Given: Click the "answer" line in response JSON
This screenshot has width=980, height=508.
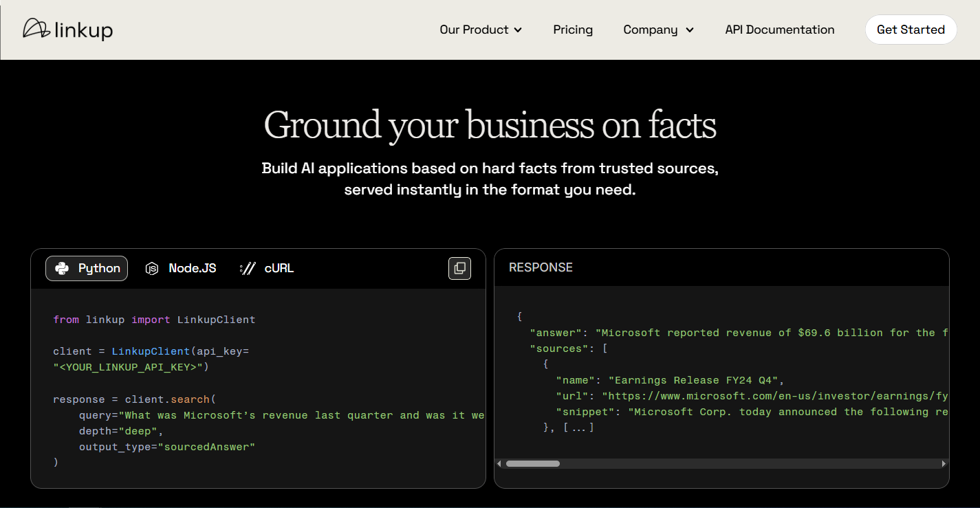Looking at the screenshot, I should tap(739, 333).
